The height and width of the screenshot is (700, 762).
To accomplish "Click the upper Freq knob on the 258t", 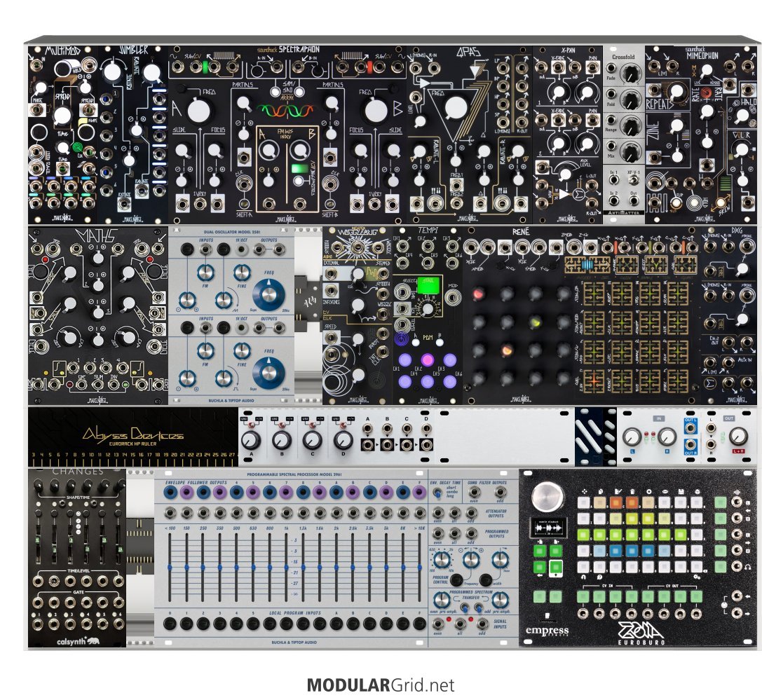I will coord(270,295).
